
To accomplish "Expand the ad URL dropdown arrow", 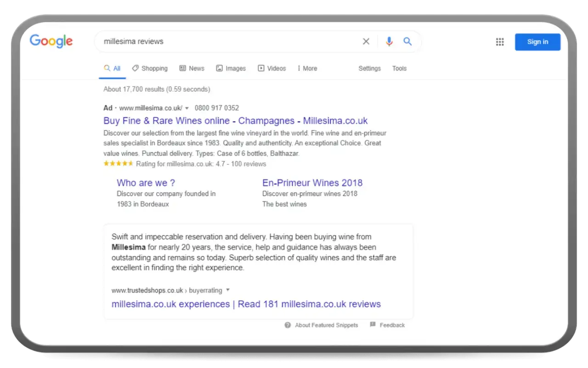I will [187, 108].
